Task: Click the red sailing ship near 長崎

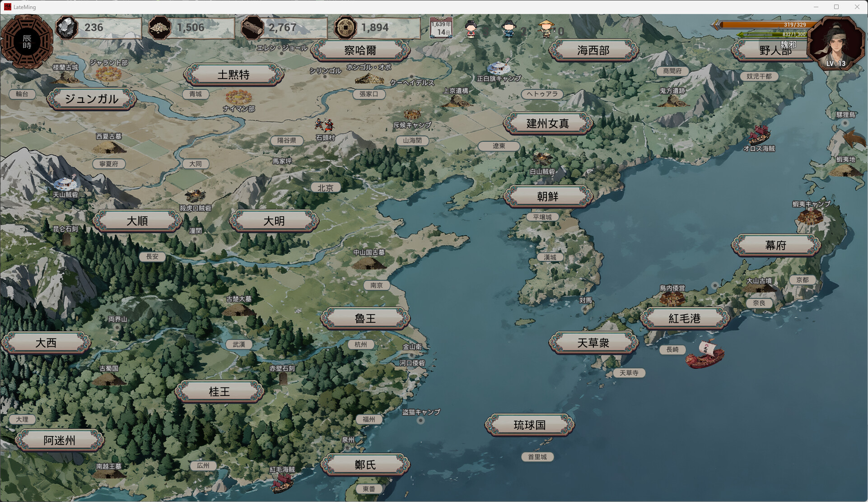Action: coord(705,354)
